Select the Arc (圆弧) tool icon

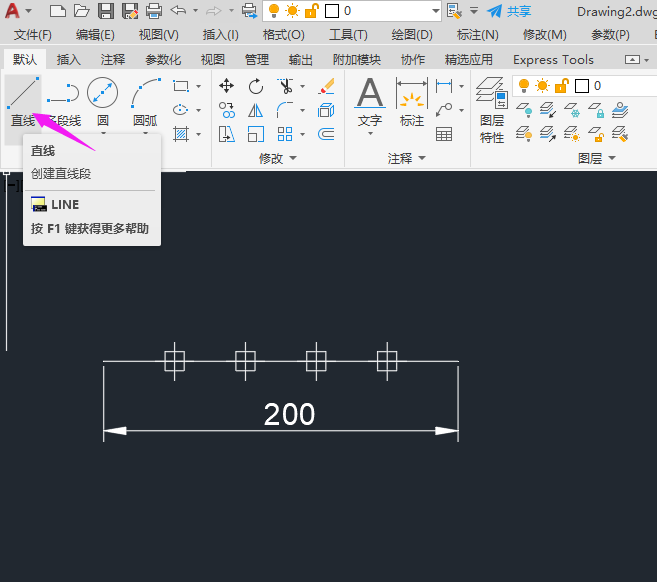pos(146,92)
